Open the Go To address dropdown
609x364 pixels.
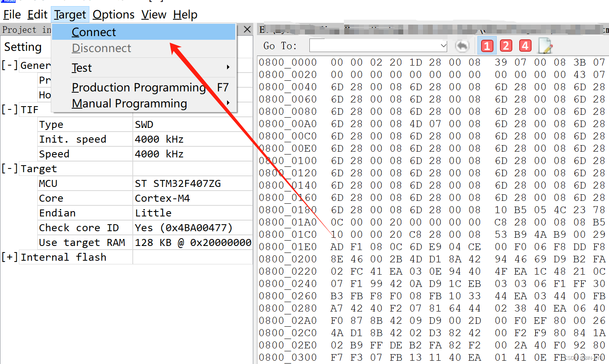(443, 45)
